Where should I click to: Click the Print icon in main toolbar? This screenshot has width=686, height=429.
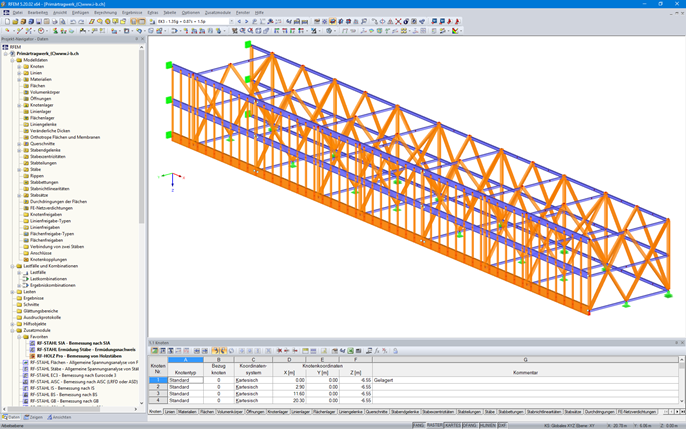click(x=55, y=21)
